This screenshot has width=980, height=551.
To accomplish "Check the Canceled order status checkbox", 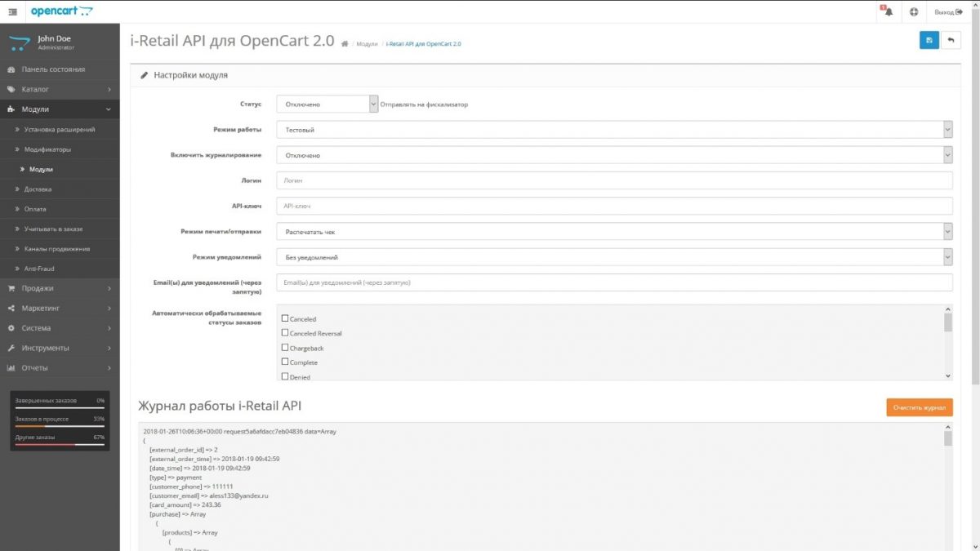I will tap(284, 318).
